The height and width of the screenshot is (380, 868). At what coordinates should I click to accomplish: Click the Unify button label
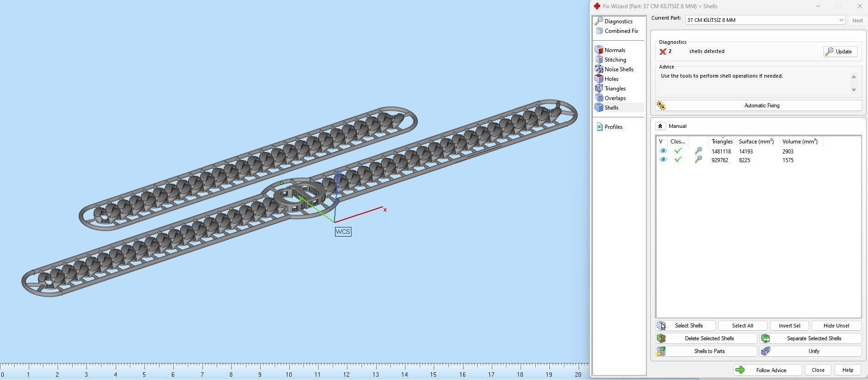tap(814, 351)
